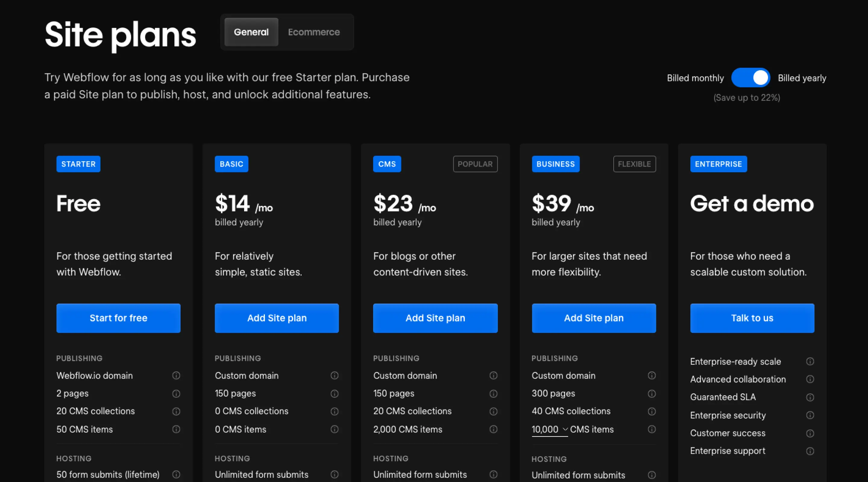Info icon beside 2,000 CMS items
The image size is (868, 482).
click(x=493, y=429)
